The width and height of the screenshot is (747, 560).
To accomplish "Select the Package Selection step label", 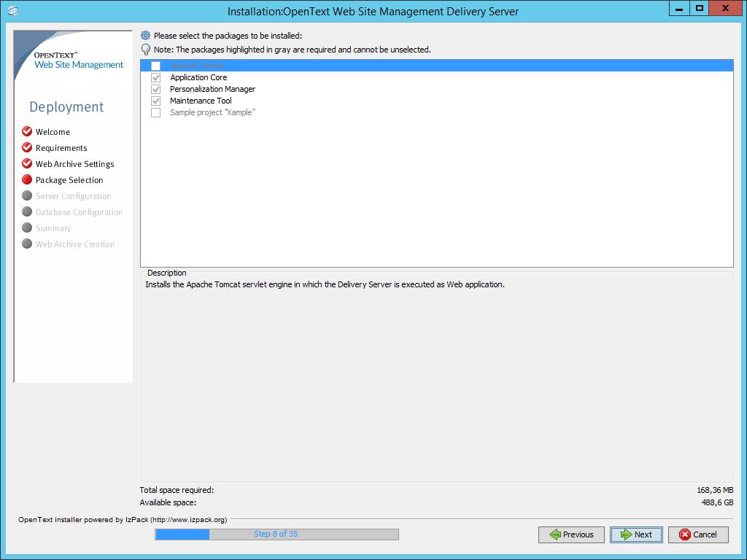I will click(69, 180).
